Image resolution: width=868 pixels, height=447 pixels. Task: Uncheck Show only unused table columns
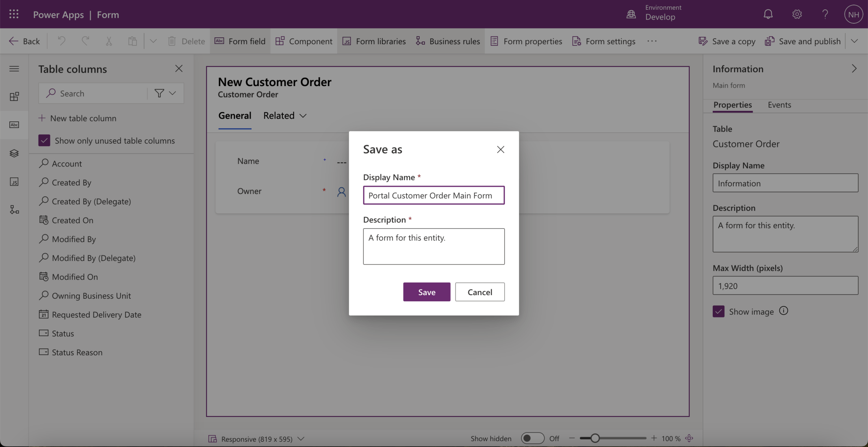(x=44, y=140)
